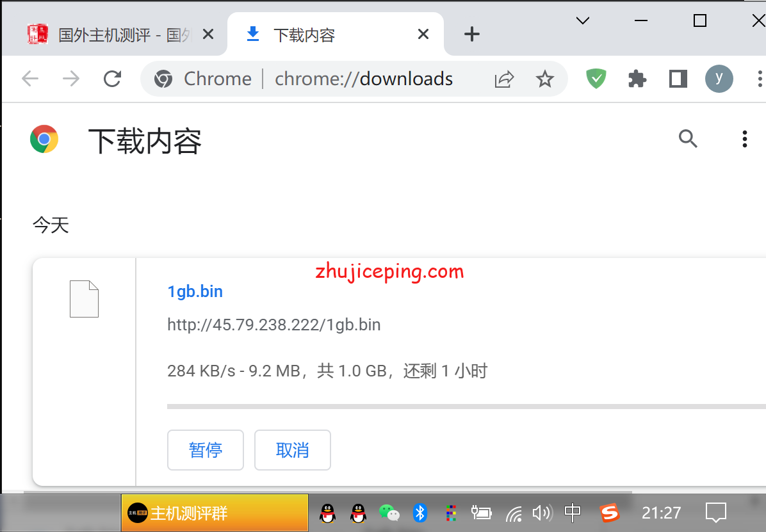
Task: Minimize the Chrome window
Action: coord(641,20)
